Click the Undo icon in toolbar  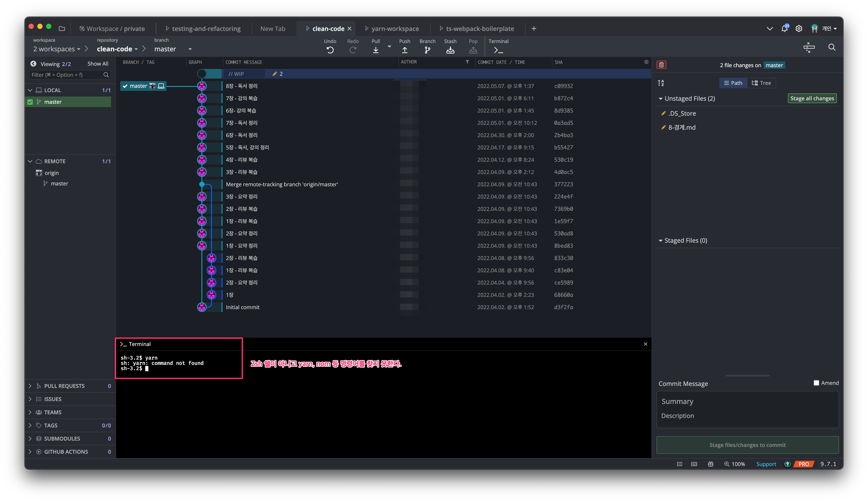pos(330,50)
